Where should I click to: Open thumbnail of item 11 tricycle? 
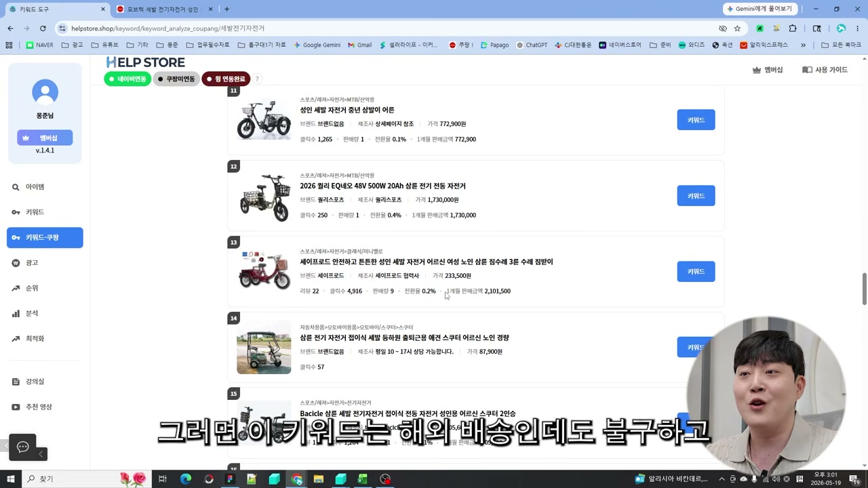click(x=264, y=121)
